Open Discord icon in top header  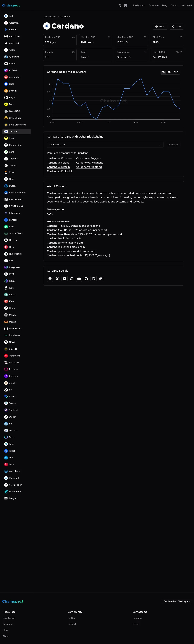(x=126, y=5)
